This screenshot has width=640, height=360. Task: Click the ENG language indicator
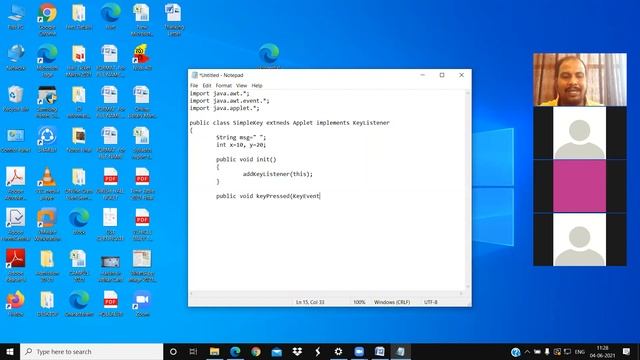pos(580,351)
